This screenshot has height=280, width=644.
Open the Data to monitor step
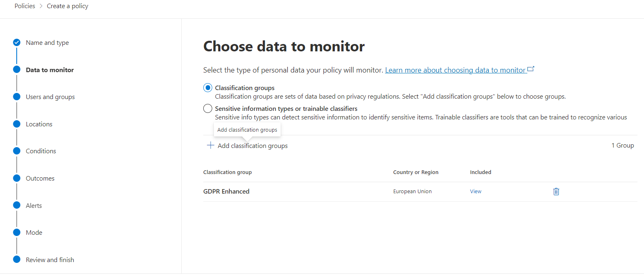pyautogui.click(x=50, y=70)
